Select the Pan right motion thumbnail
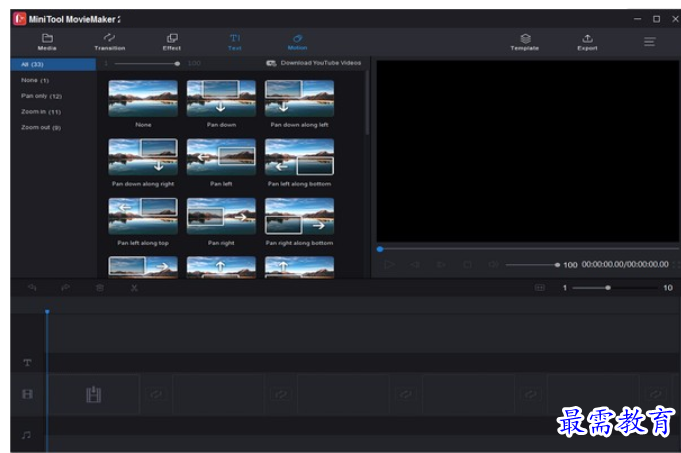This screenshot has width=681, height=453. tap(221, 216)
